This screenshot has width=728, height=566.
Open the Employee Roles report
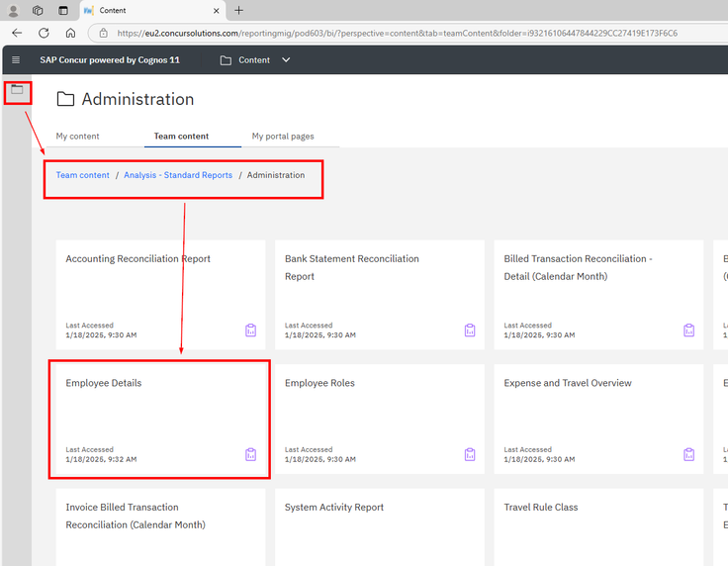[x=379, y=419]
